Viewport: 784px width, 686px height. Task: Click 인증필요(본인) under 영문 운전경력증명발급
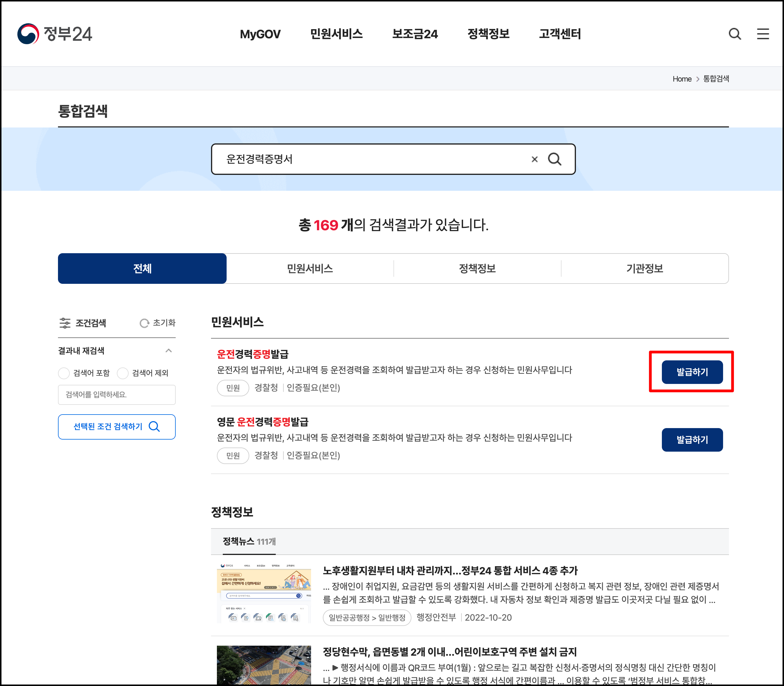[x=313, y=455]
